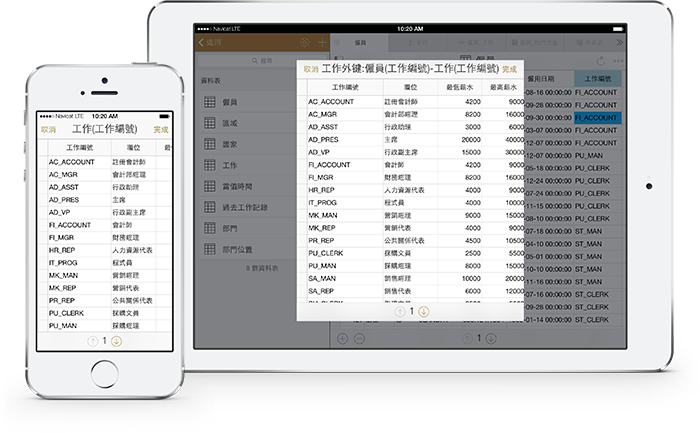Tap 完成 on the iPhone screen
Screen dimensions: 700x433
[x=161, y=129]
